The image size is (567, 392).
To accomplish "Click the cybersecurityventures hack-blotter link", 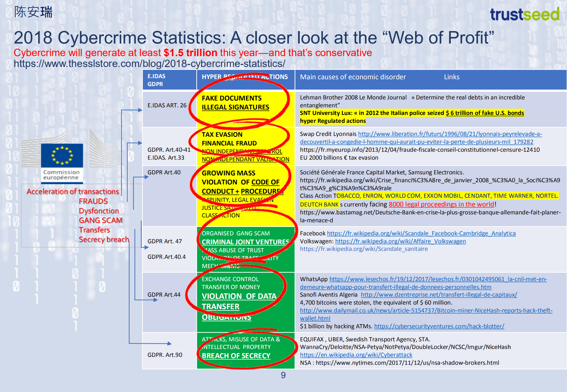I will [439, 326].
